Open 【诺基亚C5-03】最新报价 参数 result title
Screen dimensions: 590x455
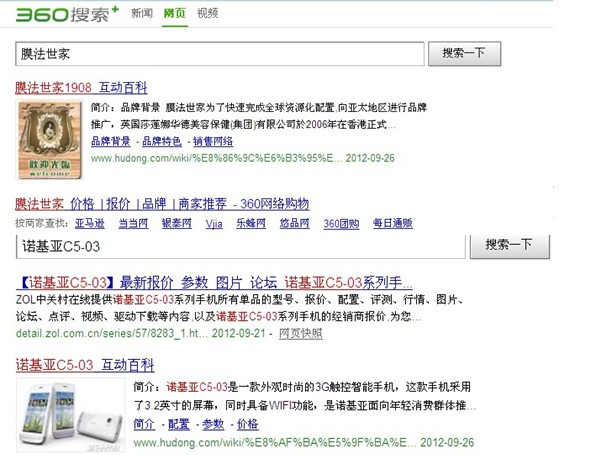214,283
